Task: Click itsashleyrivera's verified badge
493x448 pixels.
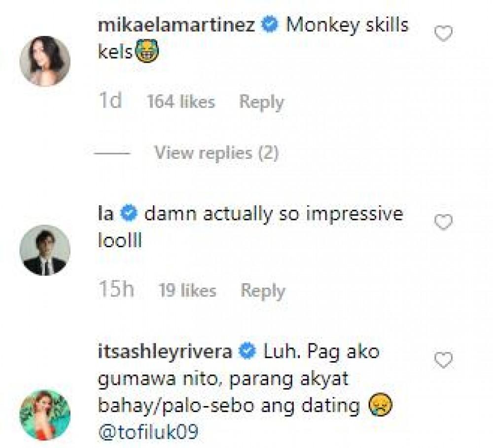Action: [x=247, y=353]
